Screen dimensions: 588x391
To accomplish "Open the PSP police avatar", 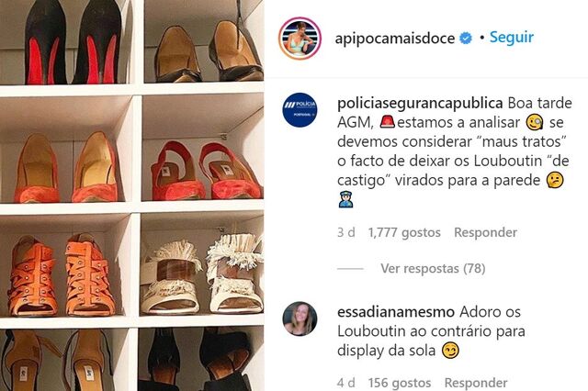I will pos(300,110).
